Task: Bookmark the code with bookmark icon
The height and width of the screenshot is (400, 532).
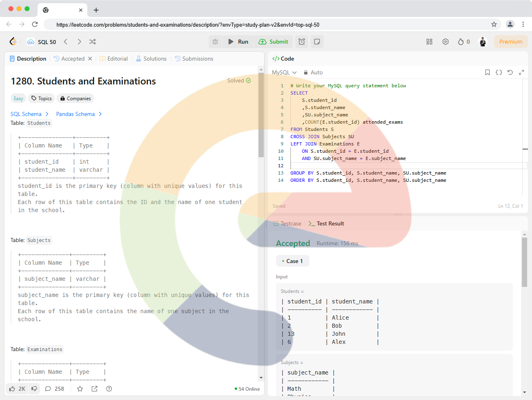Action: click(x=488, y=72)
